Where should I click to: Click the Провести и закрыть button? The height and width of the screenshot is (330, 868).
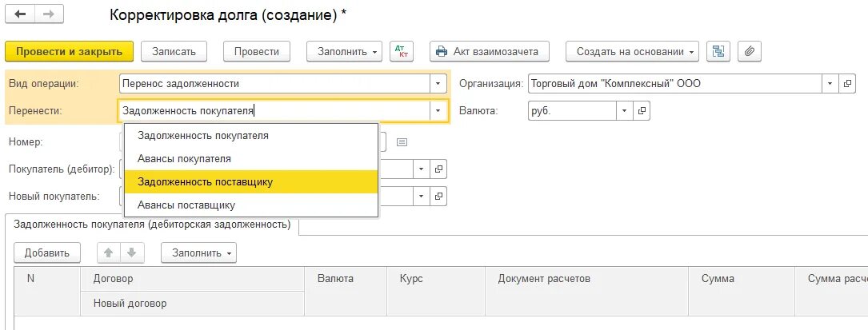coord(69,51)
